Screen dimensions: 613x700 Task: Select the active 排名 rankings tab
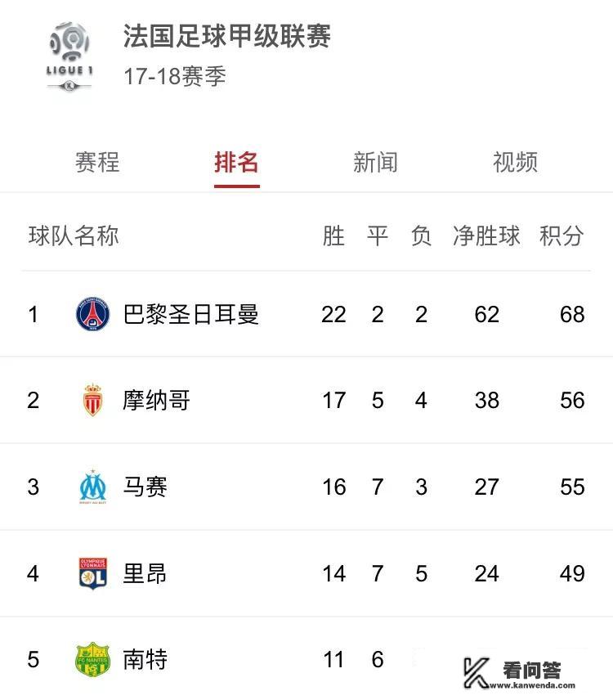[235, 163]
